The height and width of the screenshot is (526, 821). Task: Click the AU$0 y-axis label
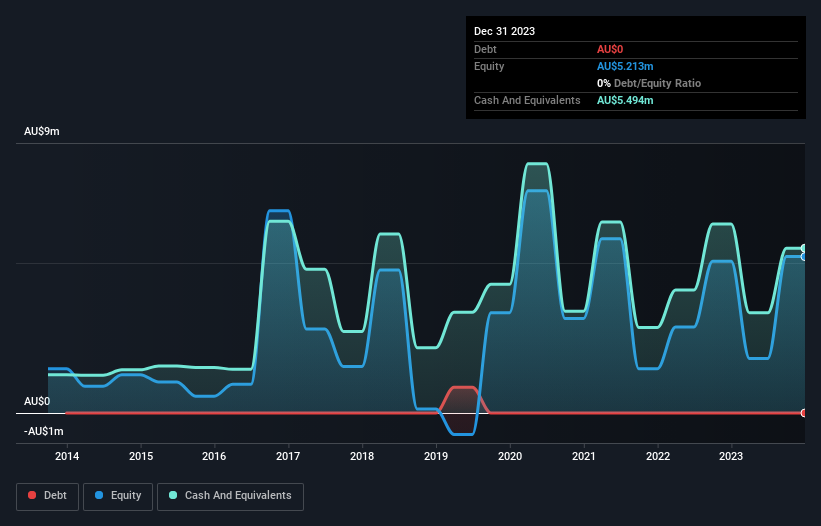37,401
